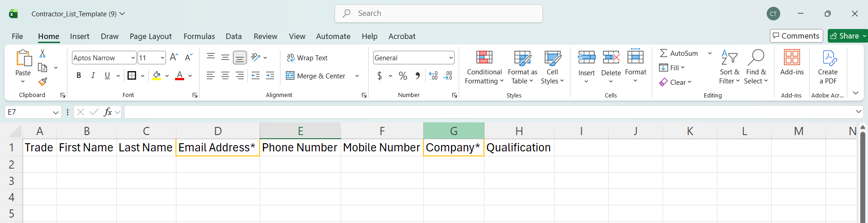868x223 pixels.
Task: Toggle Wrap Text on selected cell
Action: click(307, 58)
